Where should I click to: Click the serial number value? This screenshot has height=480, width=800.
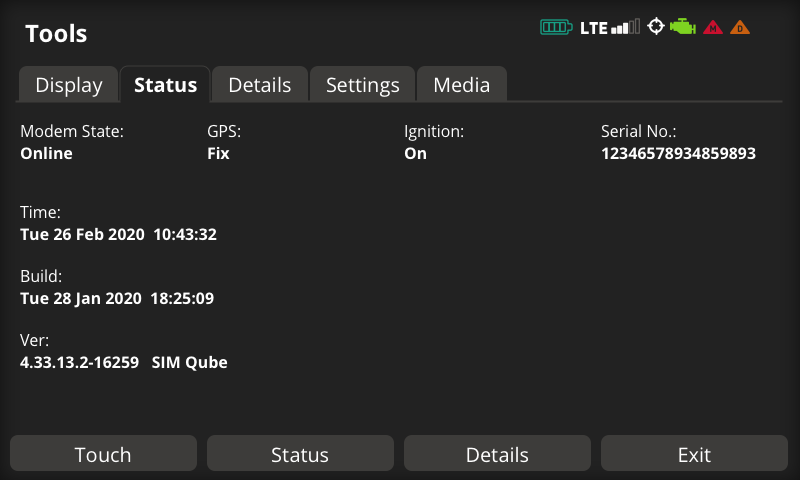(678, 154)
